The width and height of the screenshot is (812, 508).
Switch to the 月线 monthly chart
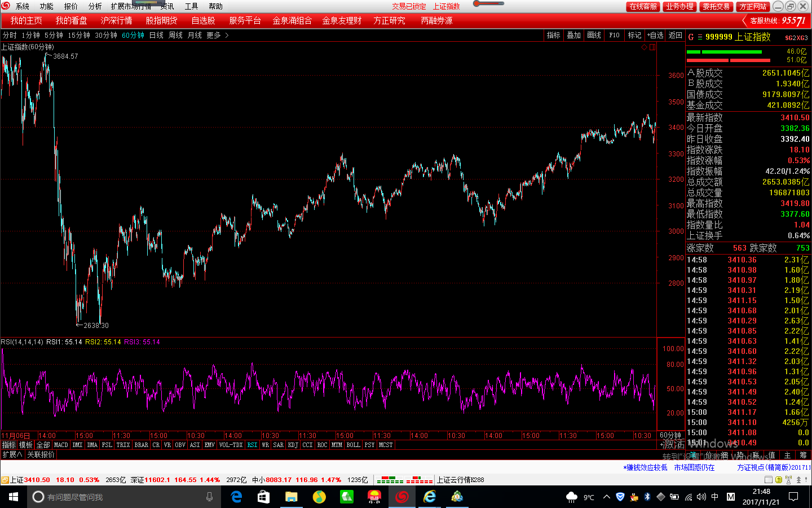pyautogui.click(x=195, y=35)
